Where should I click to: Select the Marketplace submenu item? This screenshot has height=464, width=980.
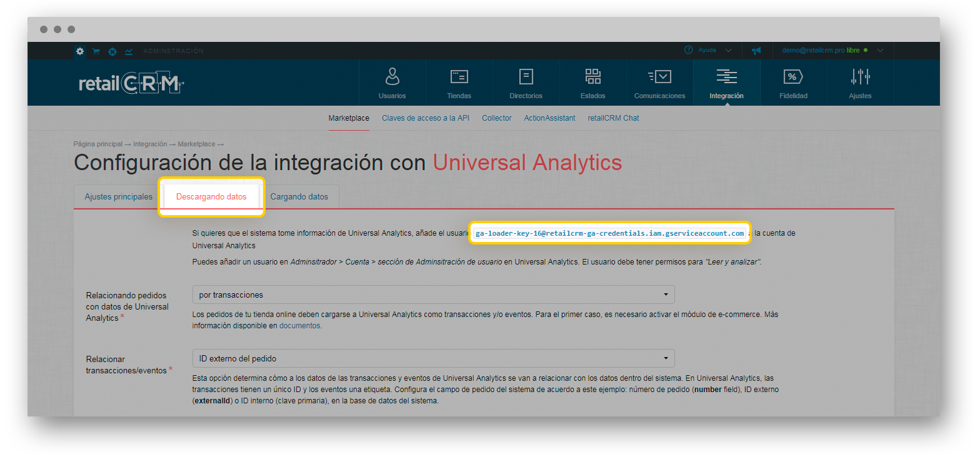coord(349,118)
